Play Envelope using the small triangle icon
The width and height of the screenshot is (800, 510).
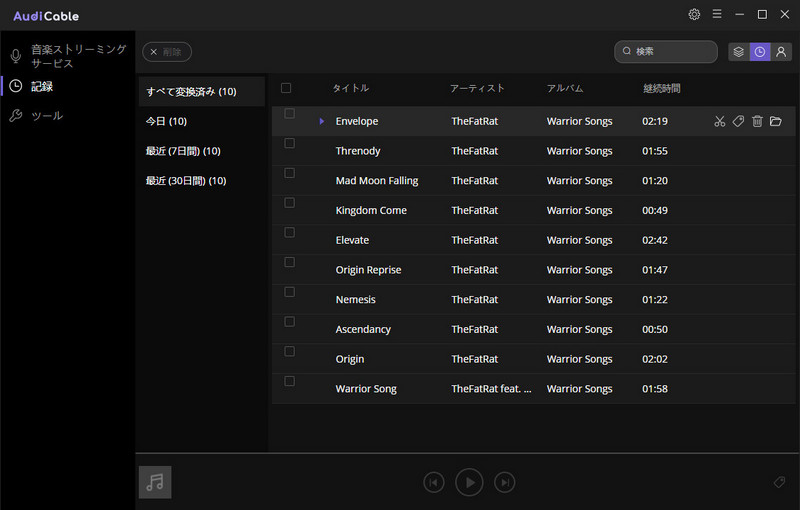point(321,121)
